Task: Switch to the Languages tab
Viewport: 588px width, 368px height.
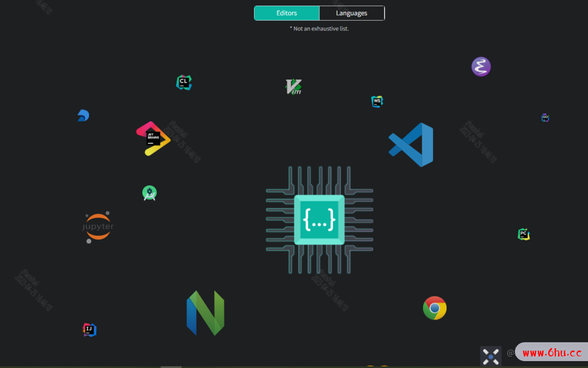Action: pos(351,13)
